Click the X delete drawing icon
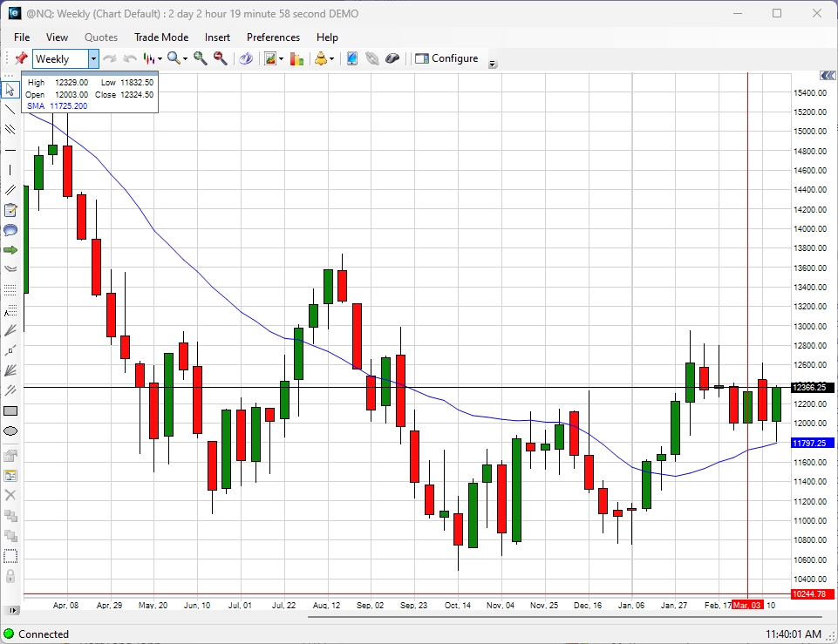 pyautogui.click(x=10, y=495)
